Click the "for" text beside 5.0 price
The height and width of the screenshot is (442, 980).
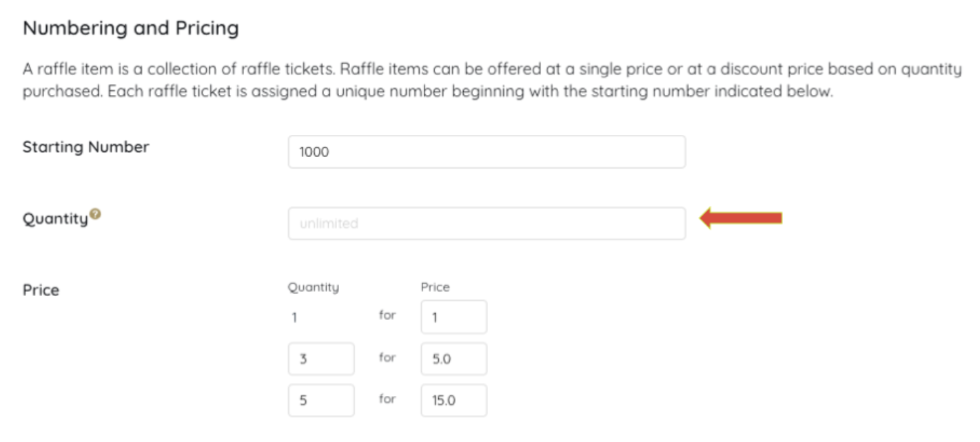click(x=387, y=357)
